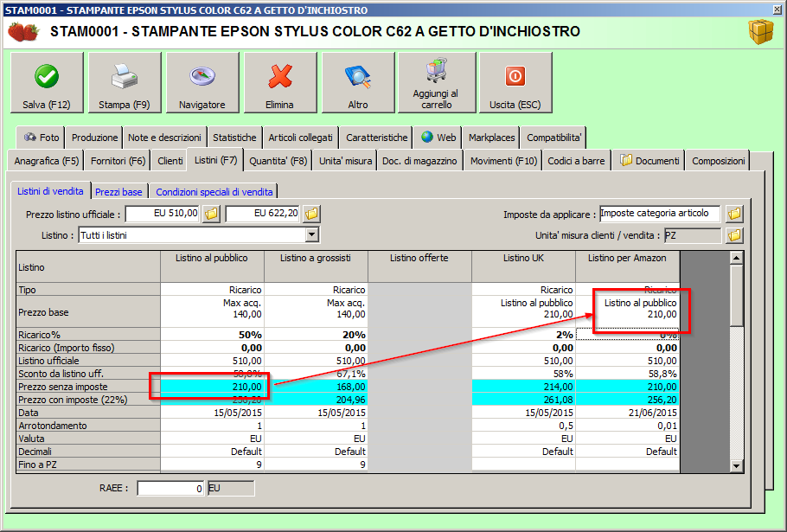The width and height of the screenshot is (787, 532).
Task: Open the Doc. di magazzino tab
Action: pyautogui.click(x=419, y=161)
